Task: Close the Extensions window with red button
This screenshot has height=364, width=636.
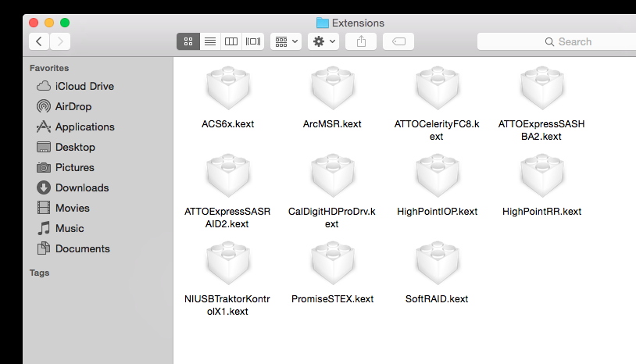Action: coord(34,23)
